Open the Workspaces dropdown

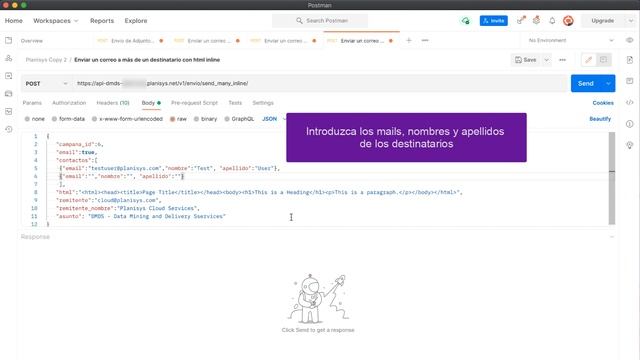tap(56, 20)
